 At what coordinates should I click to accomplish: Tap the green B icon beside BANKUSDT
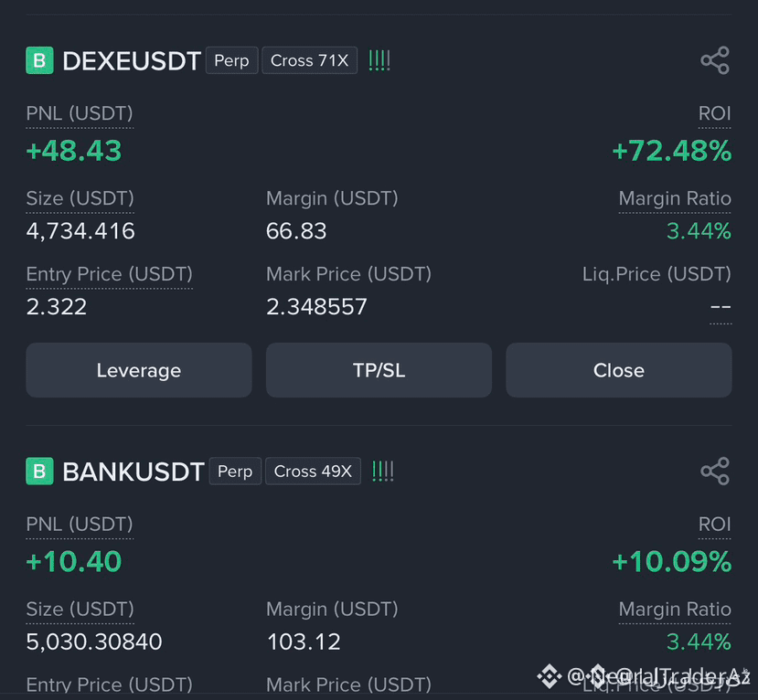click(39, 471)
